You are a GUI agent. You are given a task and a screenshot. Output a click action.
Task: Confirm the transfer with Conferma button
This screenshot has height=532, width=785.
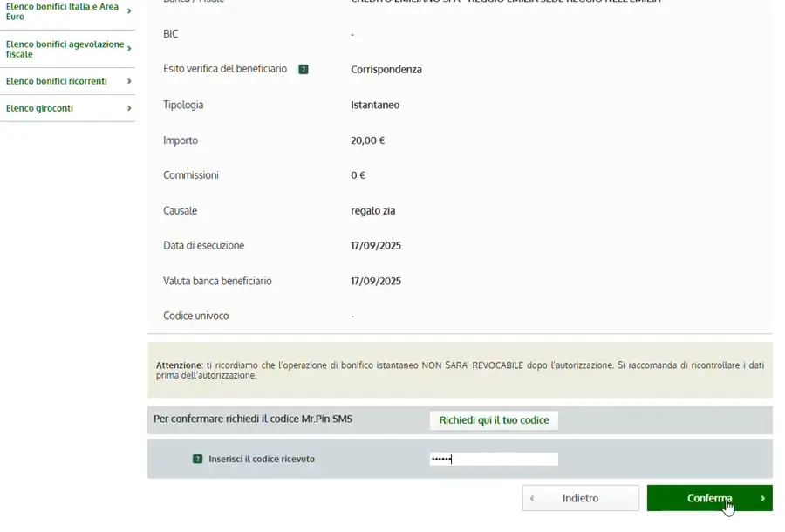(708, 498)
